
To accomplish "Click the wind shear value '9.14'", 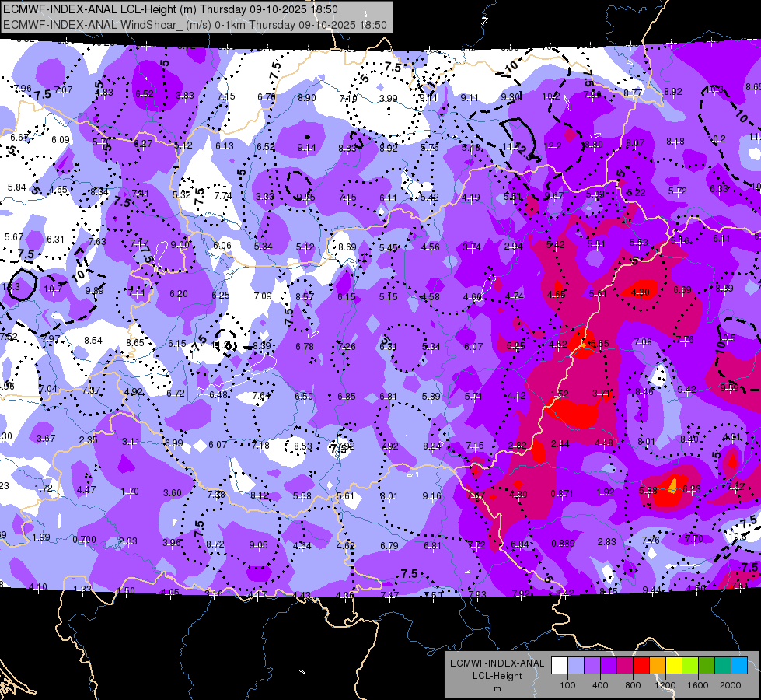I will [307, 148].
